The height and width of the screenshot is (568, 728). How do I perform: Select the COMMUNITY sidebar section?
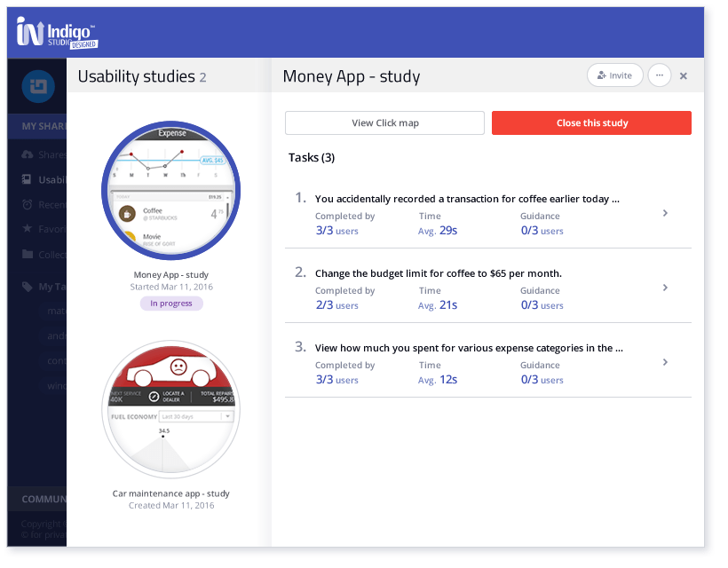37,499
